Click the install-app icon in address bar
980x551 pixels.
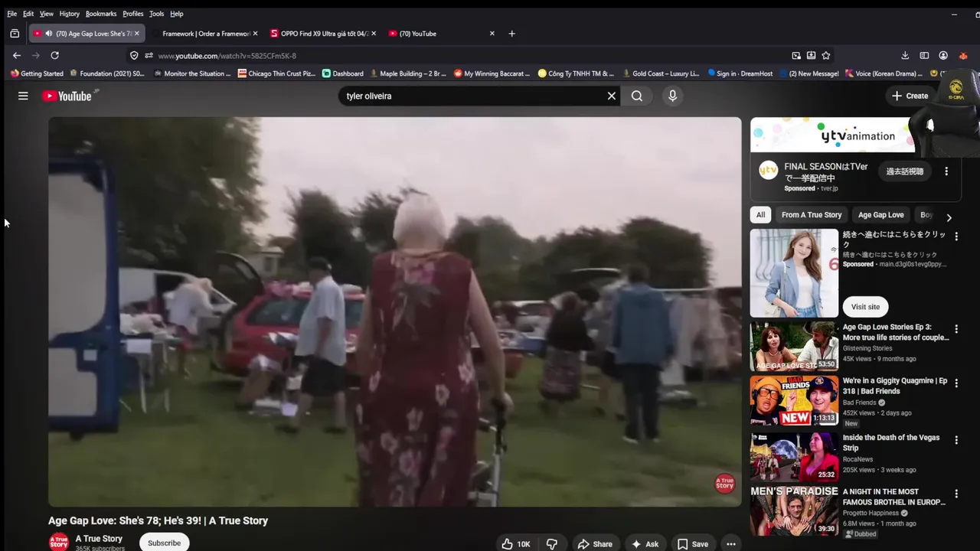pos(811,55)
